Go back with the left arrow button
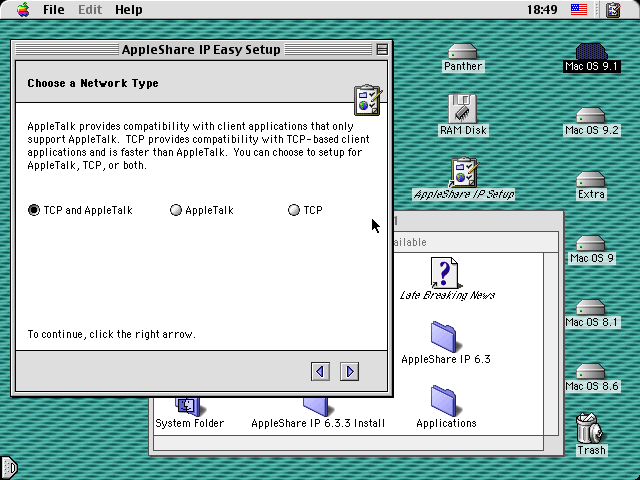 pos(320,371)
